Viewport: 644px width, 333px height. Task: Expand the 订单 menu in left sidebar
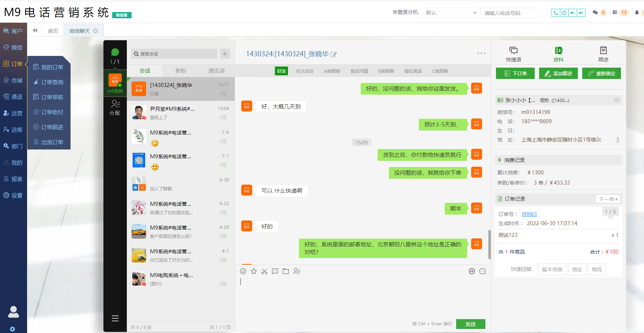coord(14,64)
